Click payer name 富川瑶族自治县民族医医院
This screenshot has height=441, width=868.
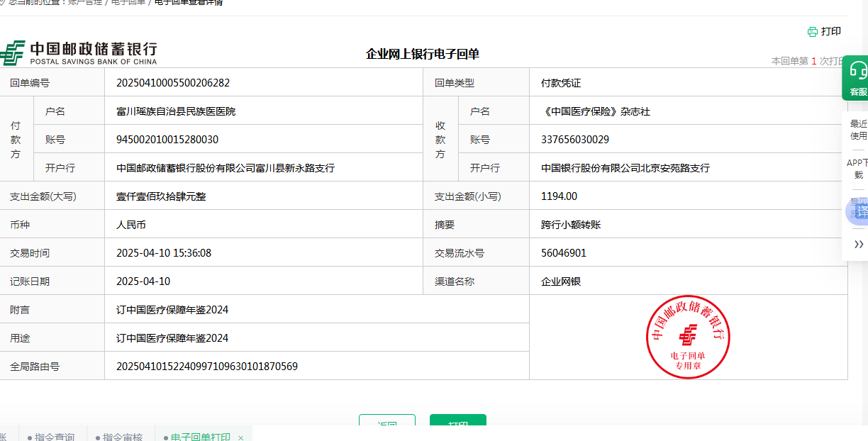tap(176, 111)
